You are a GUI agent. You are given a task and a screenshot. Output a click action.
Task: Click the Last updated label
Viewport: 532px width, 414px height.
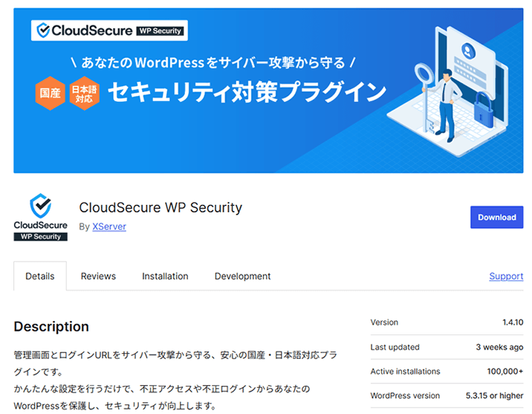click(x=395, y=347)
